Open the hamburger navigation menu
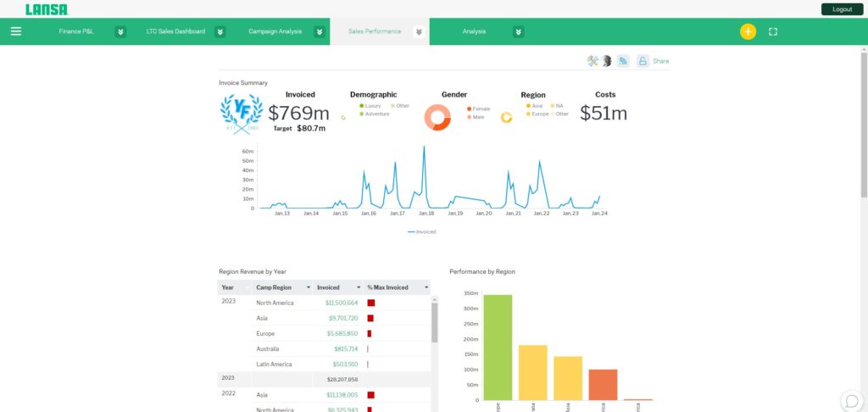The width and height of the screenshot is (868, 412). tap(16, 31)
